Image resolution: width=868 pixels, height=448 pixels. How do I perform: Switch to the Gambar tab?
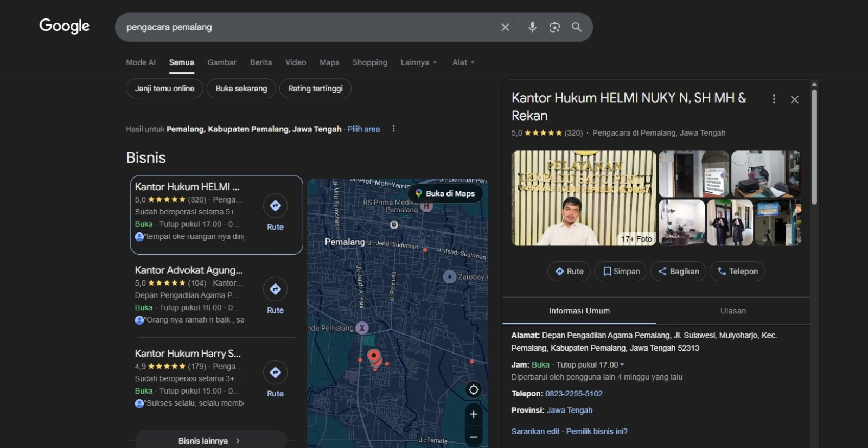coord(222,62)
